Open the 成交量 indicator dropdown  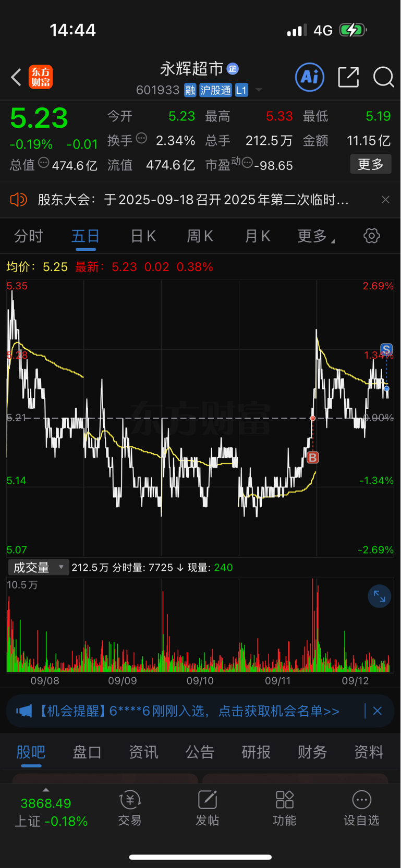[39, 567]
